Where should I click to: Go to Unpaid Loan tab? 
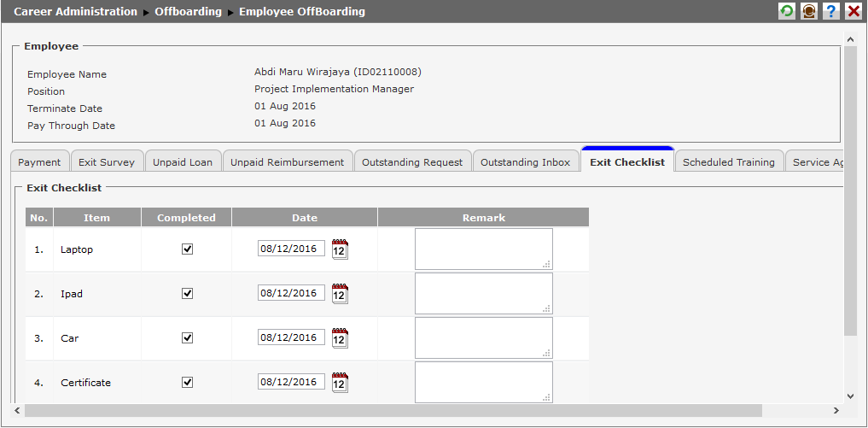coord(183,161)
